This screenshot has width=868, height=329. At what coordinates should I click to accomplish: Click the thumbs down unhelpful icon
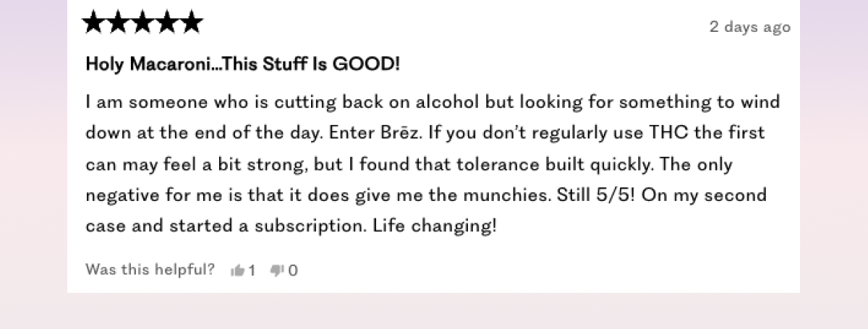click(276, 270)
